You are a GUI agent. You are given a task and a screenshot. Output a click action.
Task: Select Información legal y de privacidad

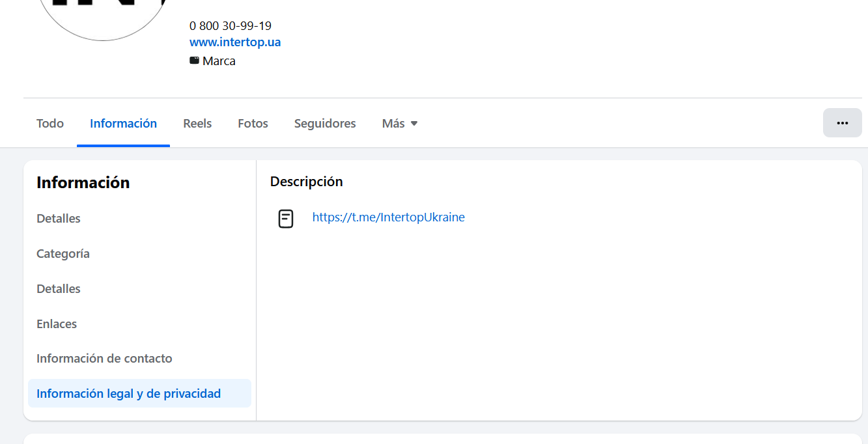click(139, 393)
